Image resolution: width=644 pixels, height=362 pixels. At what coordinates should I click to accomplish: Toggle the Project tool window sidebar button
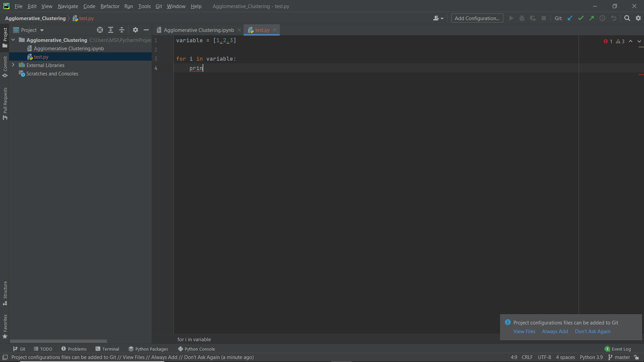click(x=5, y=37)
